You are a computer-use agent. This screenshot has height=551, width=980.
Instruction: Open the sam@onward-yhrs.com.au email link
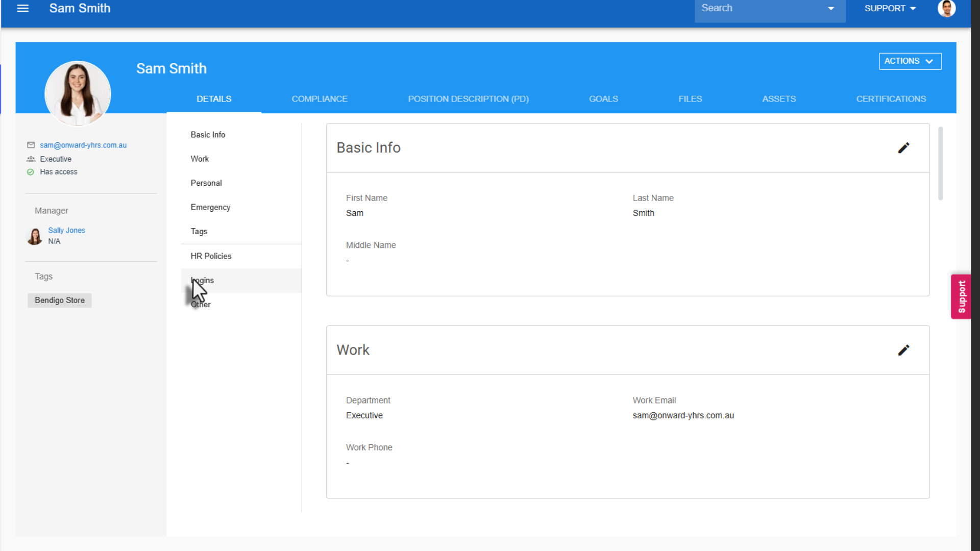point(83,145)
